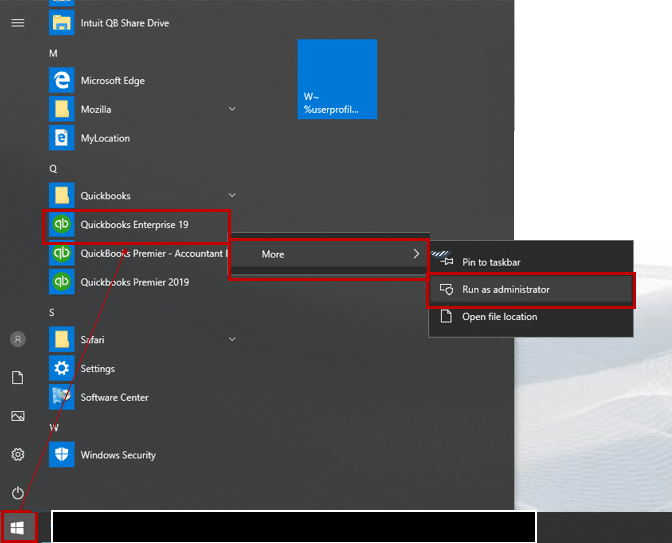Open the Mozilla folder icon

click(61, 109)
